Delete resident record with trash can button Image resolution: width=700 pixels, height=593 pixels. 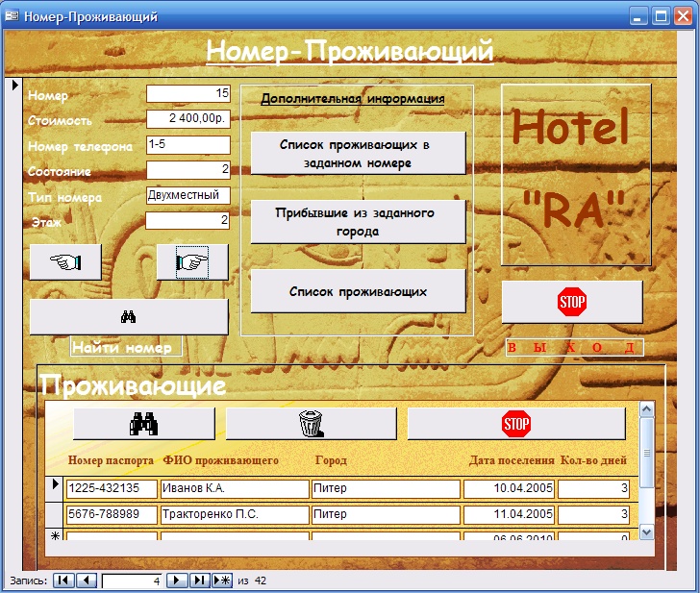pos(312,424)
